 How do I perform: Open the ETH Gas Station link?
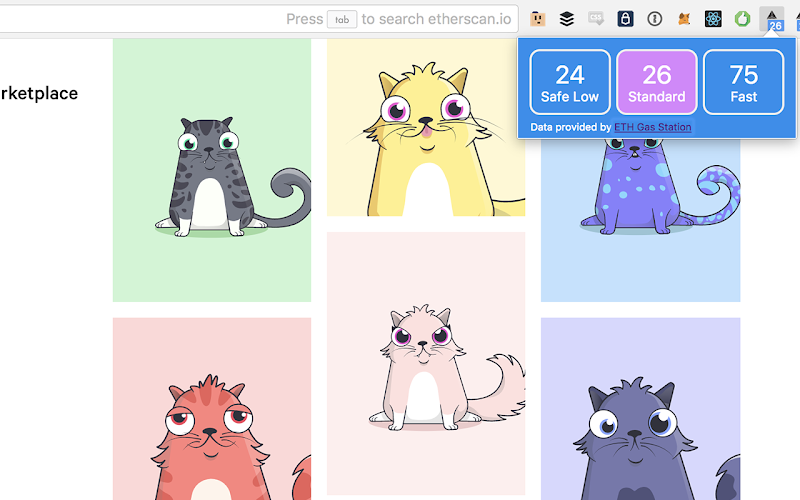653,127
